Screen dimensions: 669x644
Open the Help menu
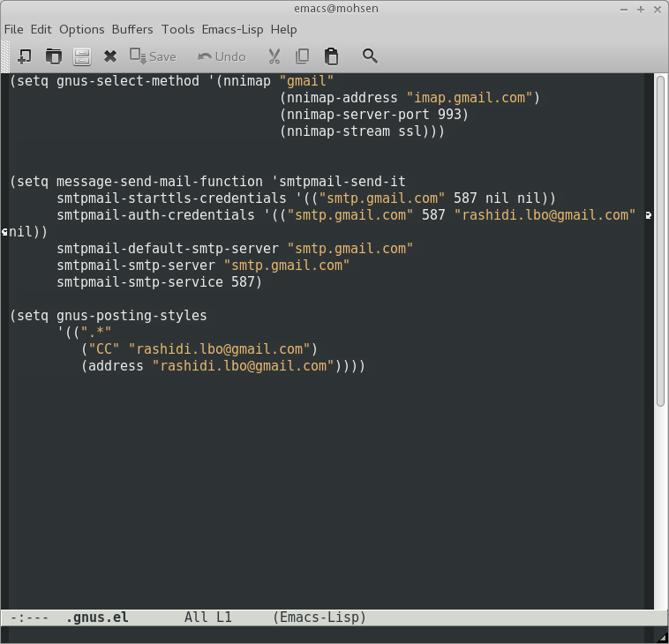click(x=283, y=29)
